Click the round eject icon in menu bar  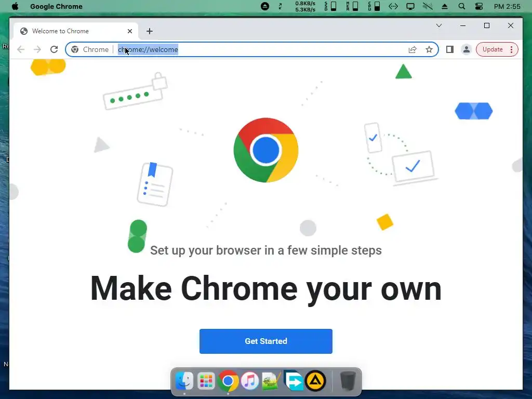pyautogui.click(x=265, y=6)
